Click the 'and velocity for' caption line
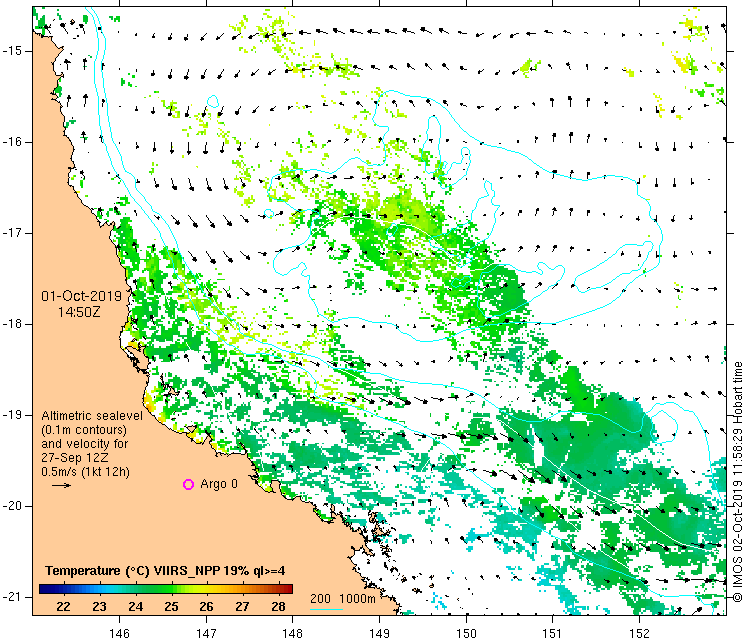Viewport: 750px width, 640px height. pos(85,443)
